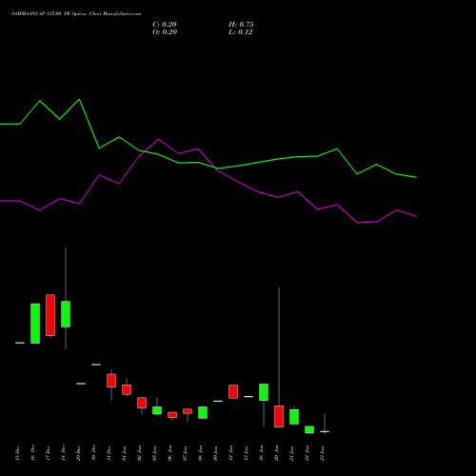Click the low value L: 0.12

click(241, 32)
